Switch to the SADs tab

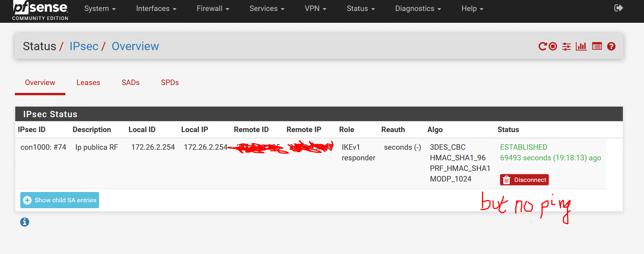click(x=130, y=83)
